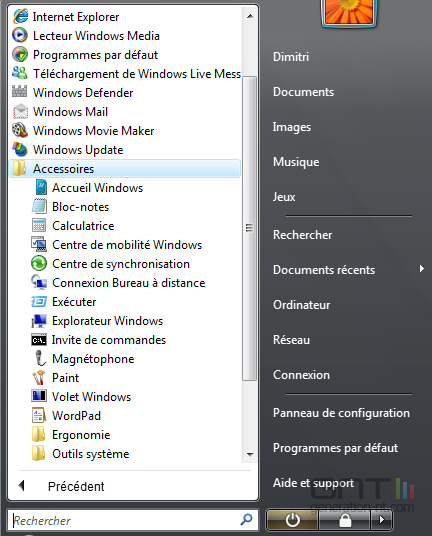Click the Windows Defender castle icon
Viewport: 432px width, 536px height.
(x=19, y=92)
